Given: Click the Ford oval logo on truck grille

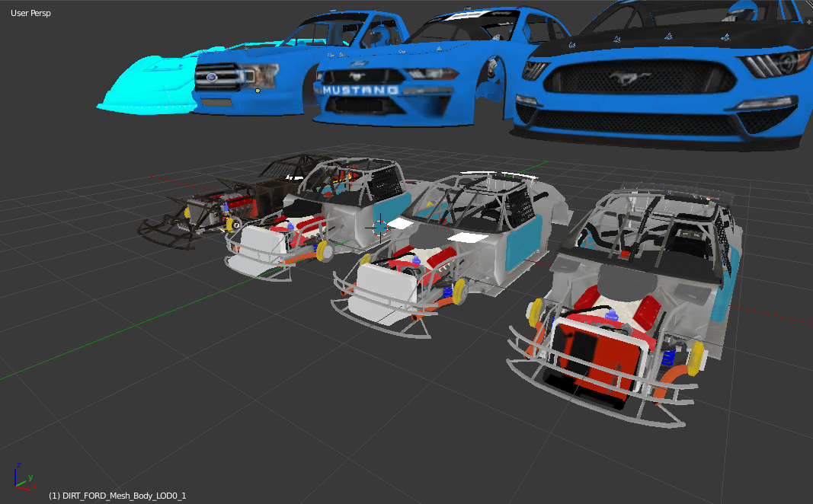Looking at the screenshot, I should (x=211, y=77).
